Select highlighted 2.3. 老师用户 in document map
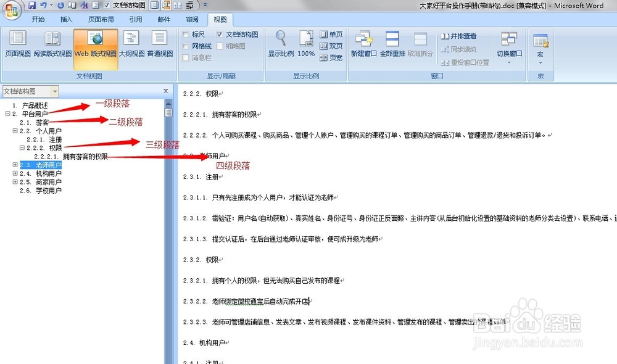This screenshot has width=617, height=364. pos(41,165)
